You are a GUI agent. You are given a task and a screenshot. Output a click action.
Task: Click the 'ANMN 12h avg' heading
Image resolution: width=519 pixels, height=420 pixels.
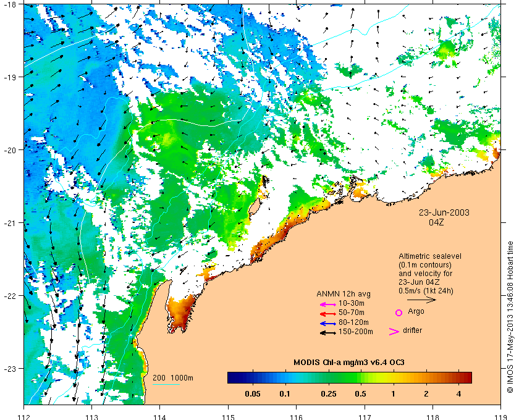[344, 294]
